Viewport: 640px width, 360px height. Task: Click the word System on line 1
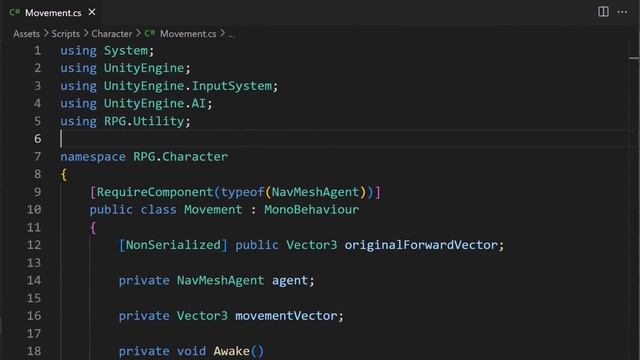(x=126, y=51)
